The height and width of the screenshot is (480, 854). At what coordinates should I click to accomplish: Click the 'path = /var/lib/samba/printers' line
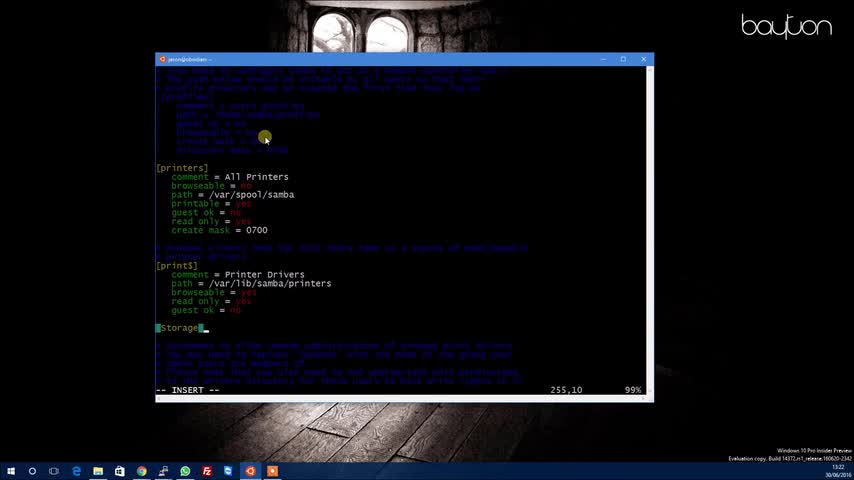[251, 284]
